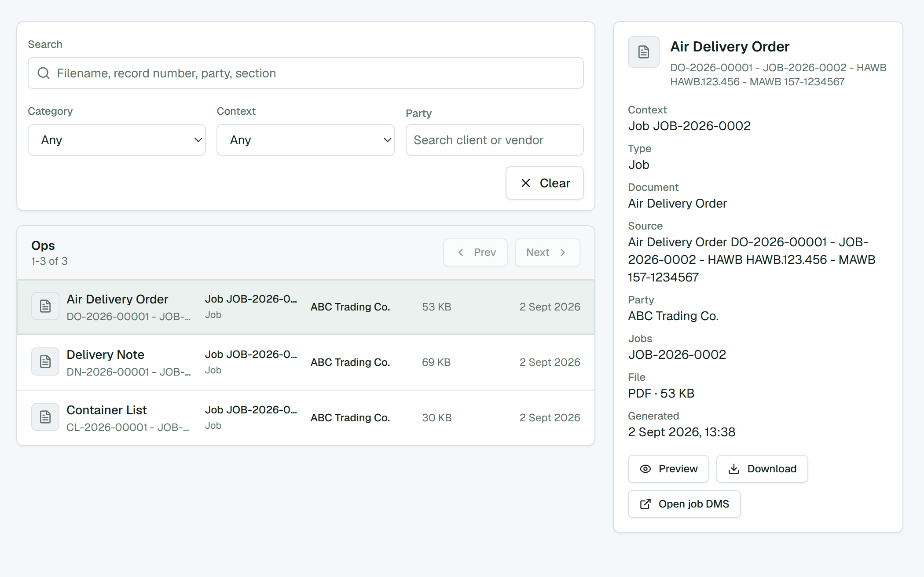The width and height of the screenshot is (924, 577).
Task: Click the document icon on Air Delivery Order row
Action: (x=45, y=306)
